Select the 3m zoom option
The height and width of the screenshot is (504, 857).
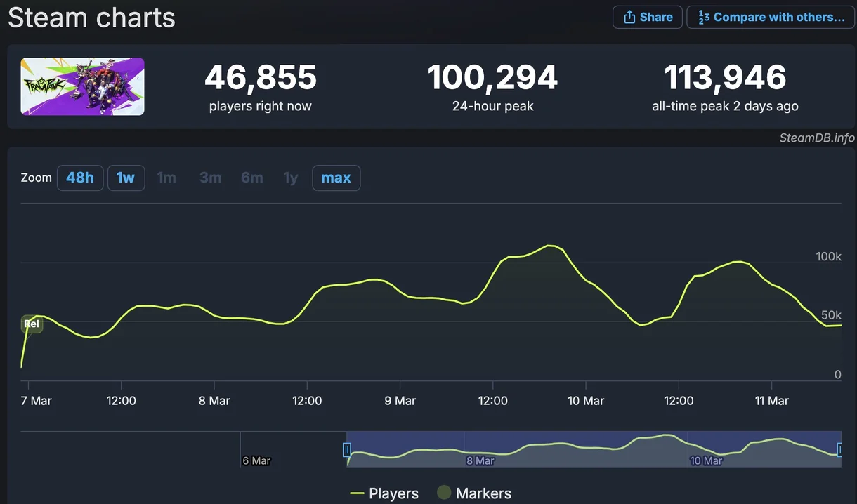pyautogui.click(x=210, y=178)
